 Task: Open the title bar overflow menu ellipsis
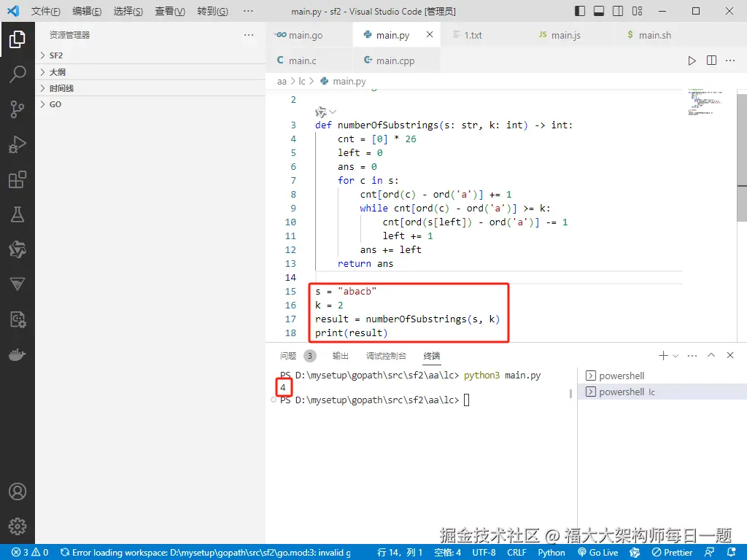click(248, 11)
